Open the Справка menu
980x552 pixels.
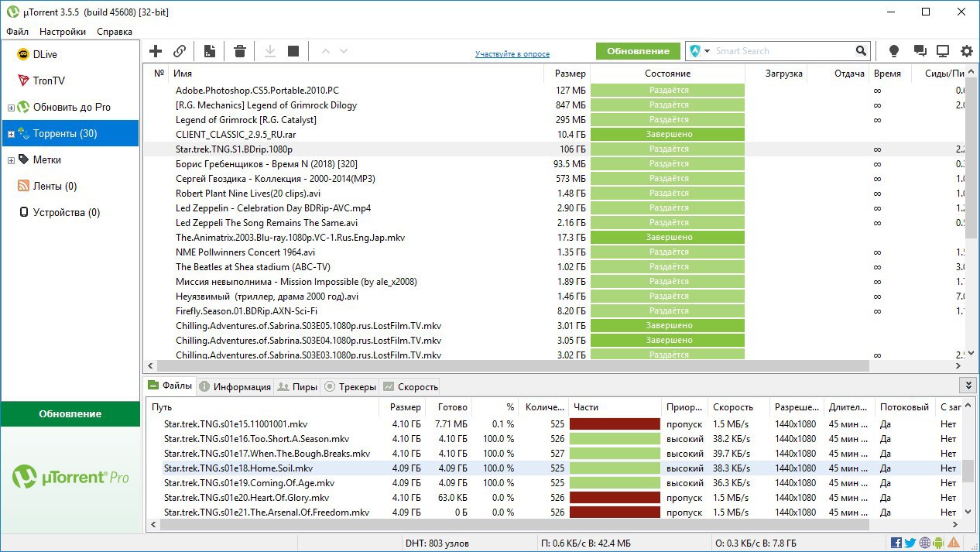coord(115,32)
